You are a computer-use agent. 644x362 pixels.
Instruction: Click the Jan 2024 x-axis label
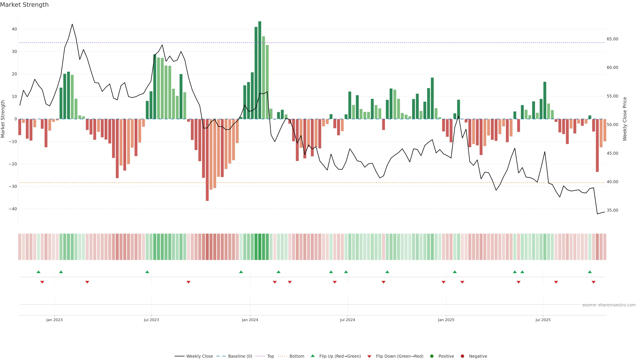click(x=250, y=320)
